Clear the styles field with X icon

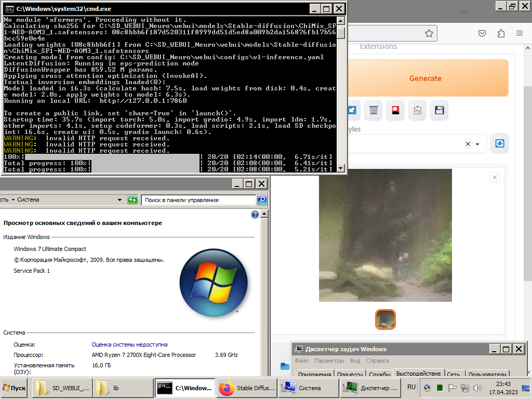(x=468, y=144)
